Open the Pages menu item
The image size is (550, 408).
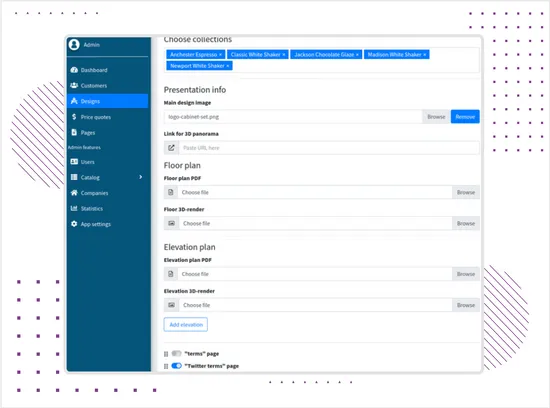107,132
